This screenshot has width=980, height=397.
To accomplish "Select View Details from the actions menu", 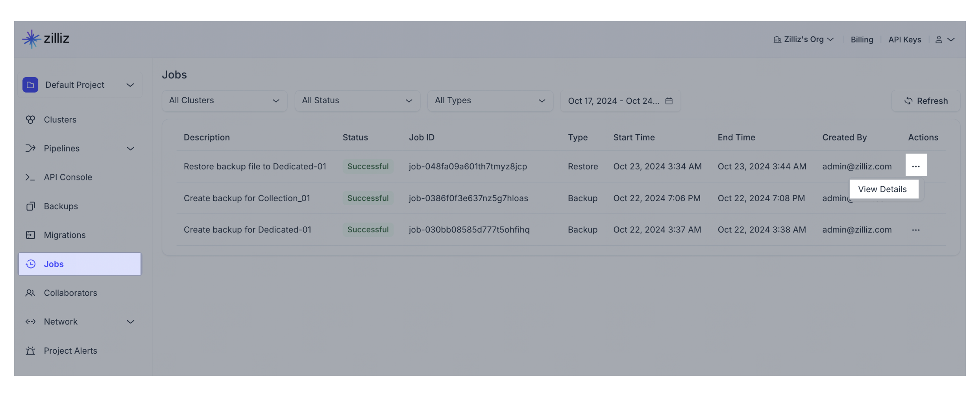I will click(882, 189).
